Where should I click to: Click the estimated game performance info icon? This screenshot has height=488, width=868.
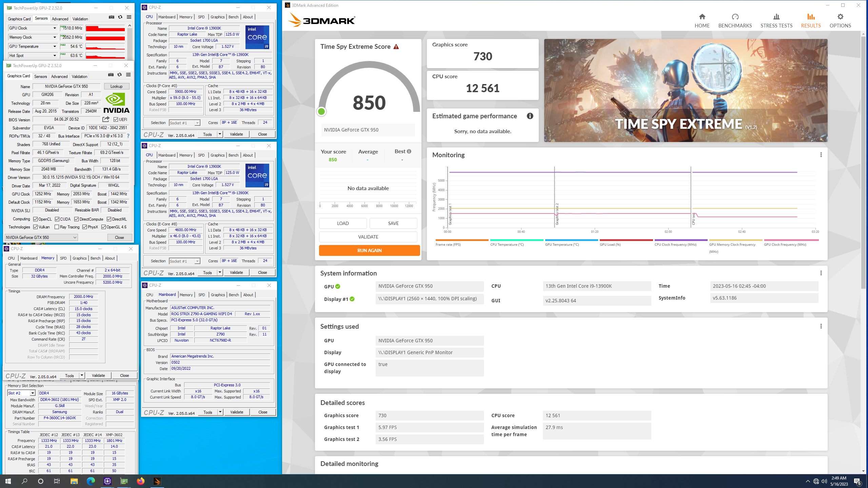pyautogui.click(x=530, y=116)
